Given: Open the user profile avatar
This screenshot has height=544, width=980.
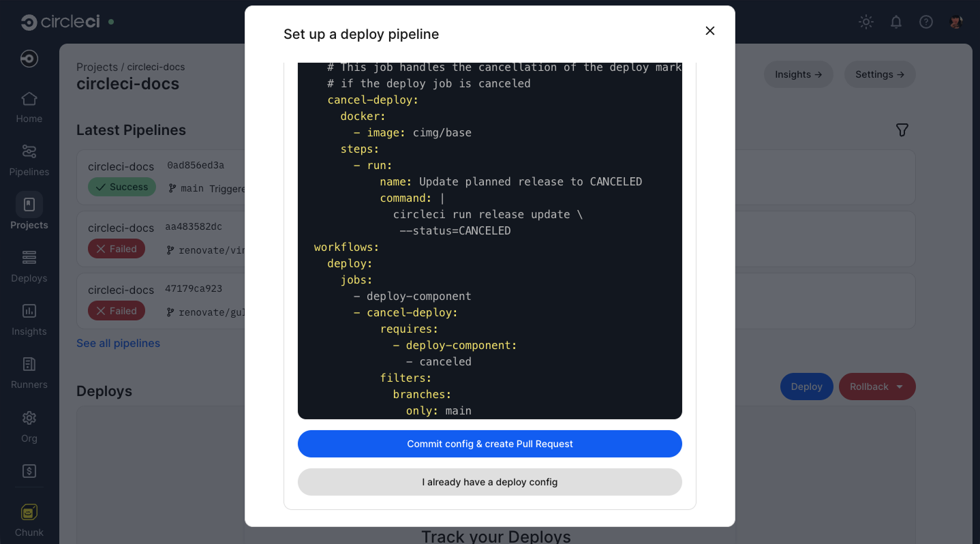Looking at the screenshot, I should click(x=955, y=21).
